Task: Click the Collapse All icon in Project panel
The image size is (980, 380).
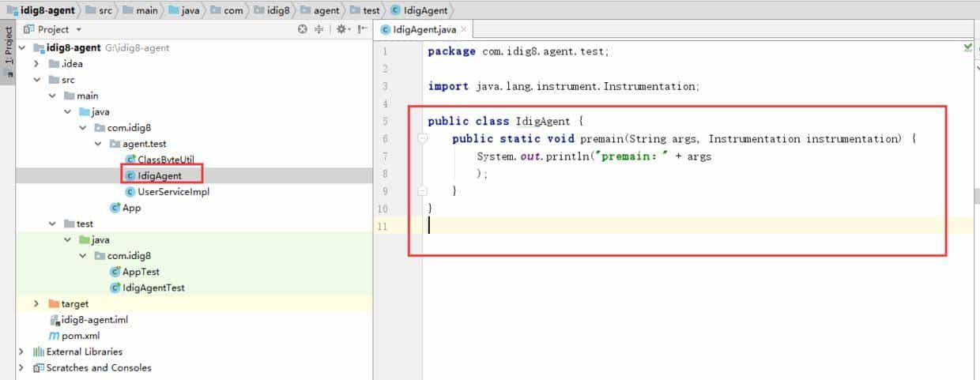Action: click(319, 29)
